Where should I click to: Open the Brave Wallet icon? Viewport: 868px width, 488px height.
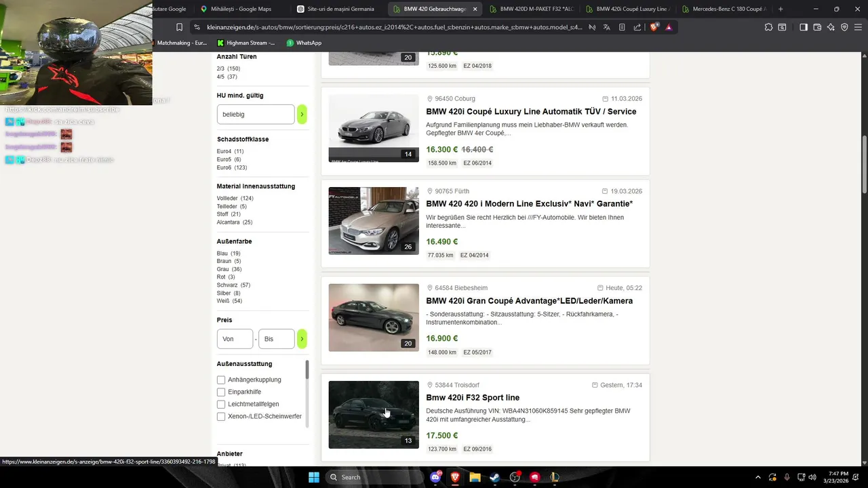point(817,27)
